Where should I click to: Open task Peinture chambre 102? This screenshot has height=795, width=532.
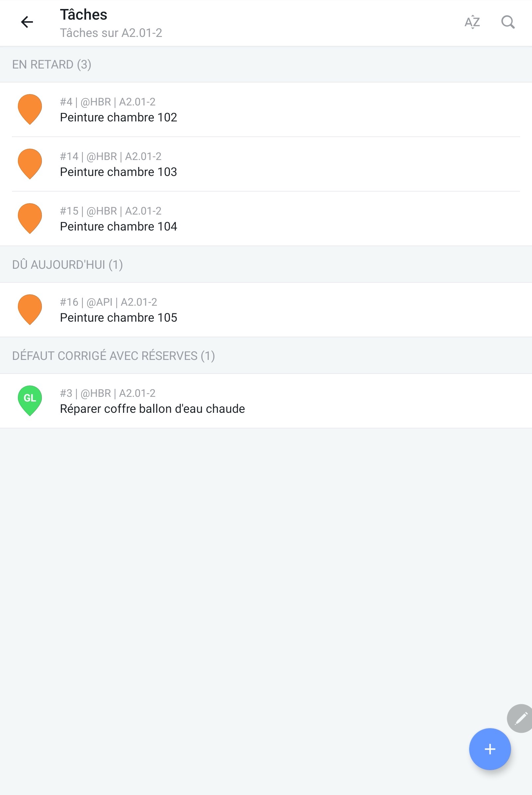(266, 110)
